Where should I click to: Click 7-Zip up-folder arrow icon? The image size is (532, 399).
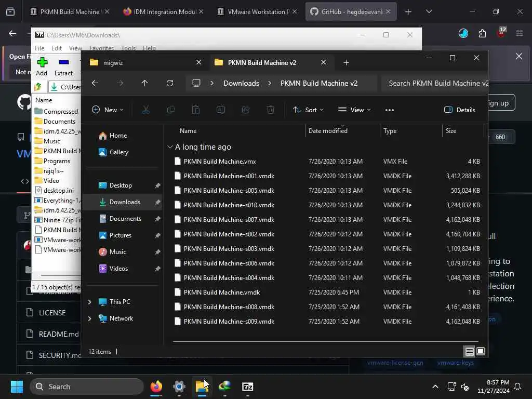point(37,87)
